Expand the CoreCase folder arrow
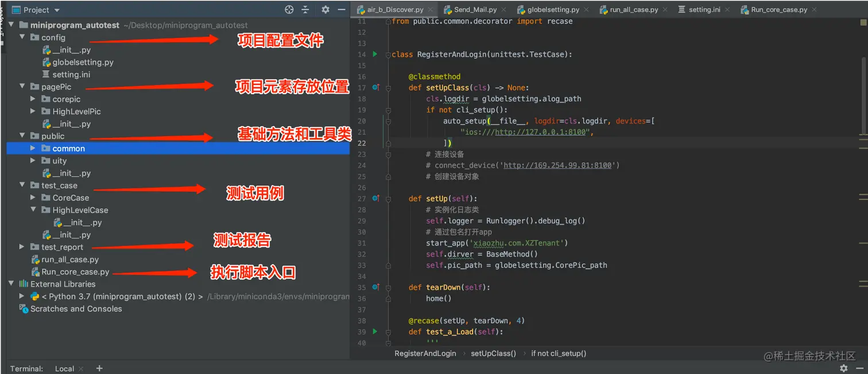Screen dimensions: 868x374 pos(33,198)
